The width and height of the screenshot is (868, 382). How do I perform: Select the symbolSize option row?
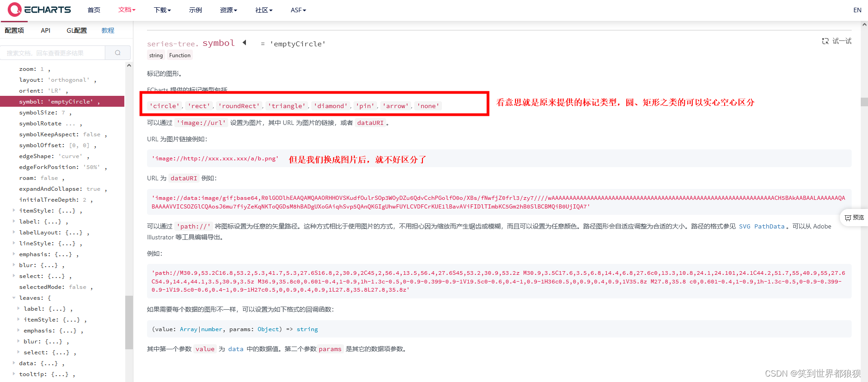(x=62, y=113)
